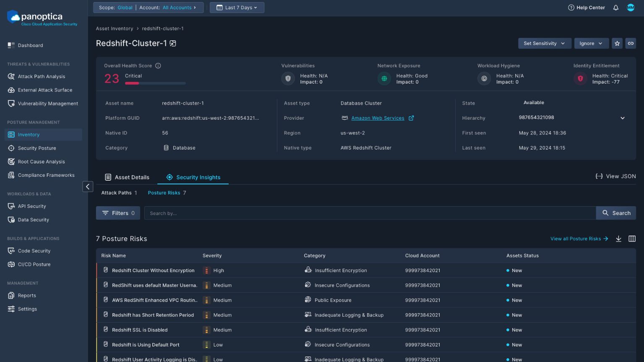Expand the Set Sensitivity dropdown
The width and height of the screenshot is (644, 362).
click(x=545, y=43)
